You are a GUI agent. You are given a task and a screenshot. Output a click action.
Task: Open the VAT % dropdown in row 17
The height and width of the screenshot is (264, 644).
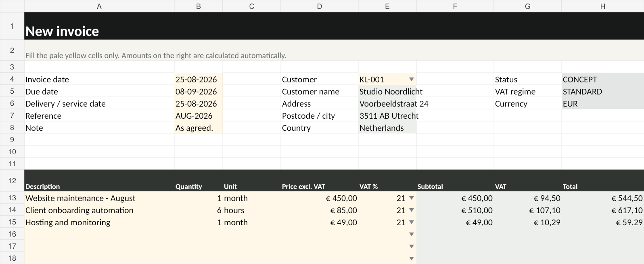(411, 247)
